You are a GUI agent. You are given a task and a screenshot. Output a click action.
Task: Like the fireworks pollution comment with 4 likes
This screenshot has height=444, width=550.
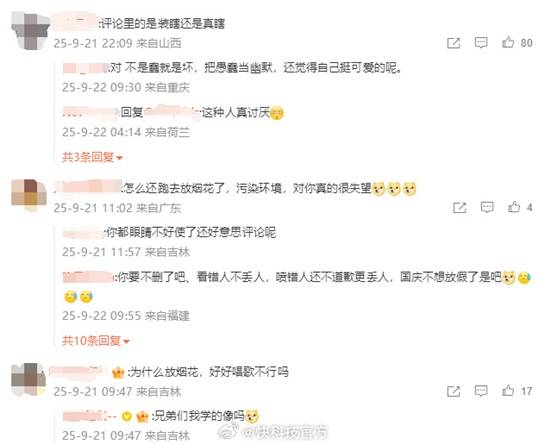point(514,207)
